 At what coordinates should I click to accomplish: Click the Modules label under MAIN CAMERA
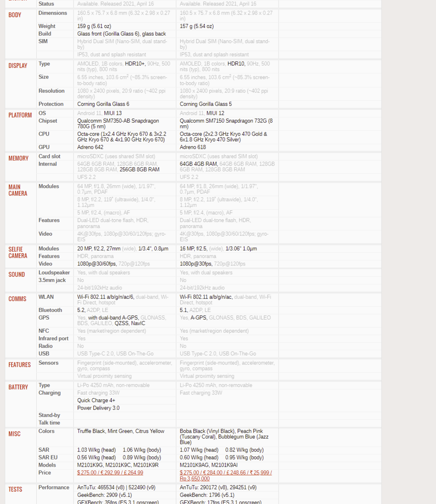[49, 186]
